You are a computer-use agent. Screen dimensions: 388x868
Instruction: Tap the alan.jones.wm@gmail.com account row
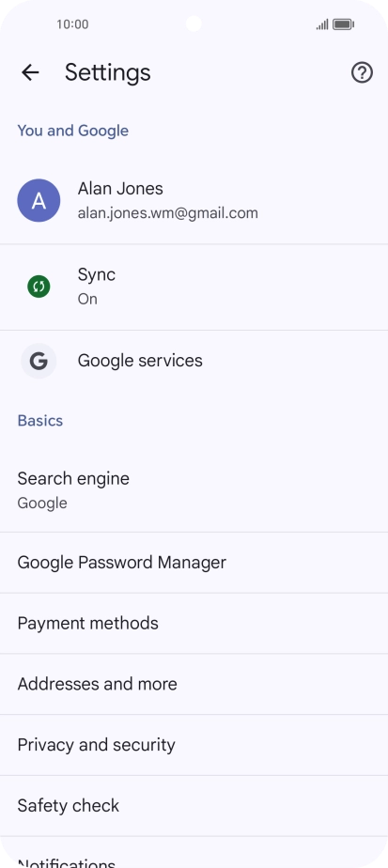[x=194, y=200]
